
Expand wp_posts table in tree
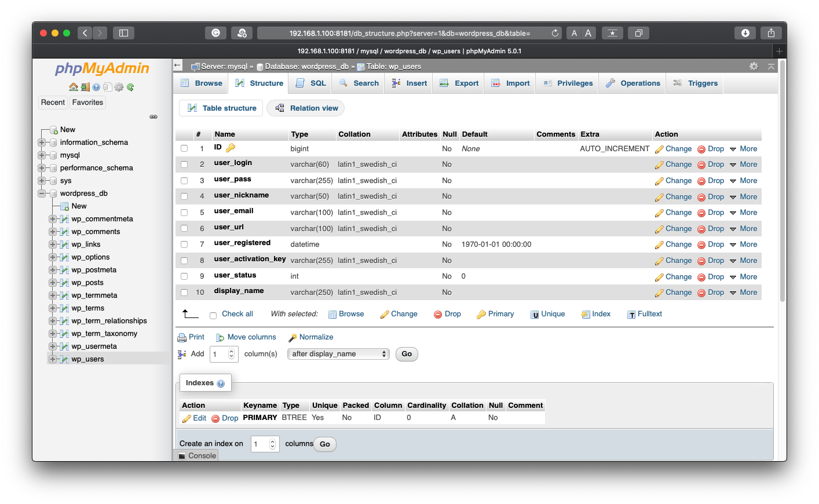point(53,283)
